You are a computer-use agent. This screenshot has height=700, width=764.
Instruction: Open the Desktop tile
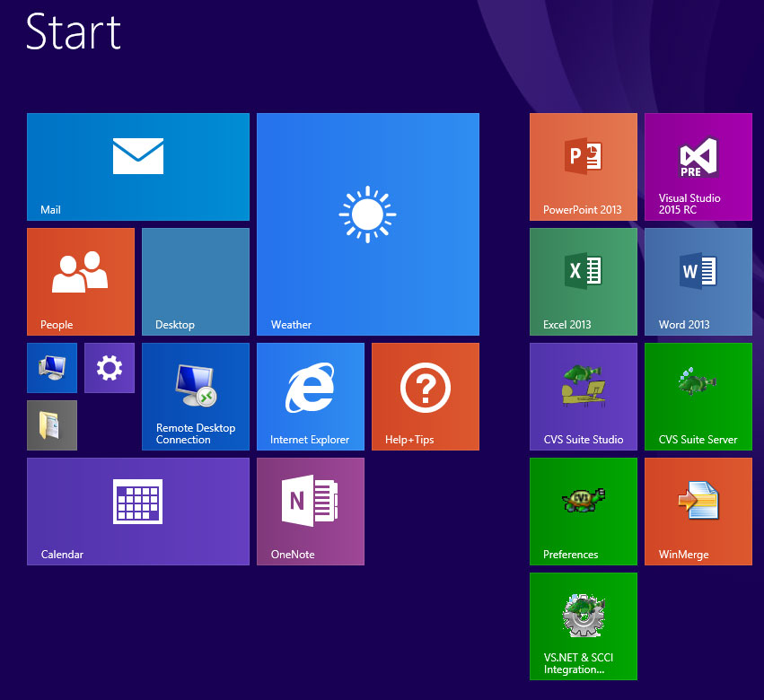coord(196,282)
